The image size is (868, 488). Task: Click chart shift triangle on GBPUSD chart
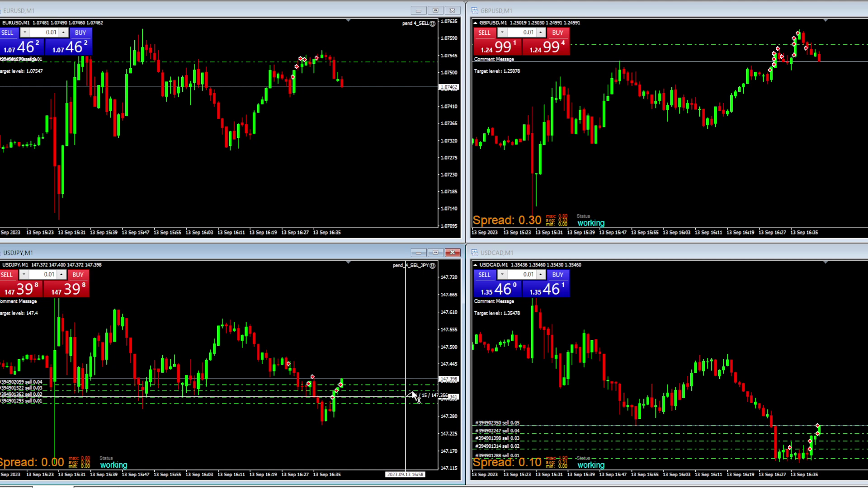pos(826,20)
